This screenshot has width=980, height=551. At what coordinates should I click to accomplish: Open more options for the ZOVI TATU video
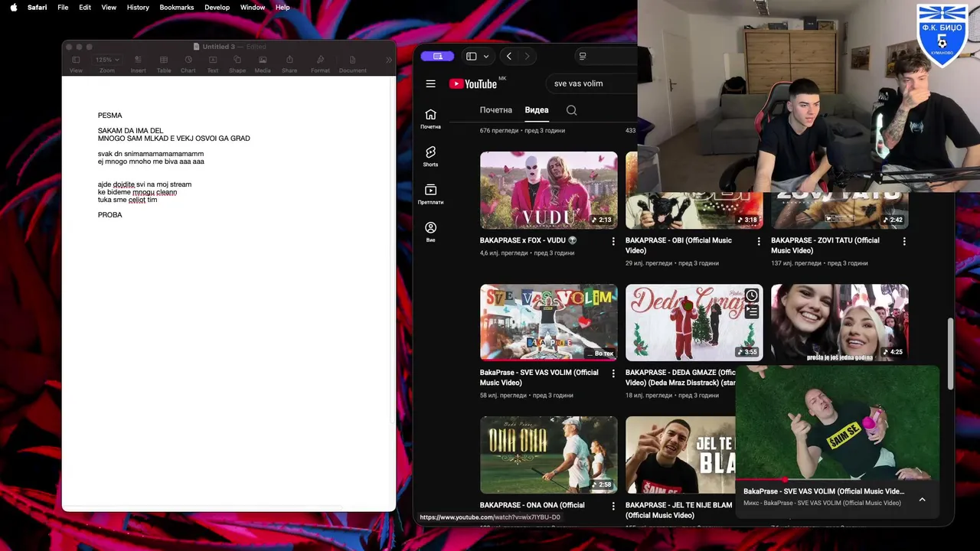coord(904,241)
